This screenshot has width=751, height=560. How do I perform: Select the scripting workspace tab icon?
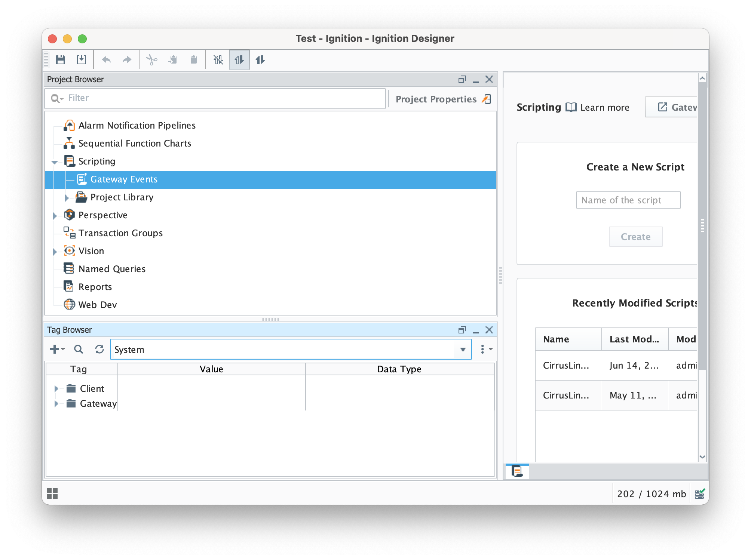click(x=517, y=471)
